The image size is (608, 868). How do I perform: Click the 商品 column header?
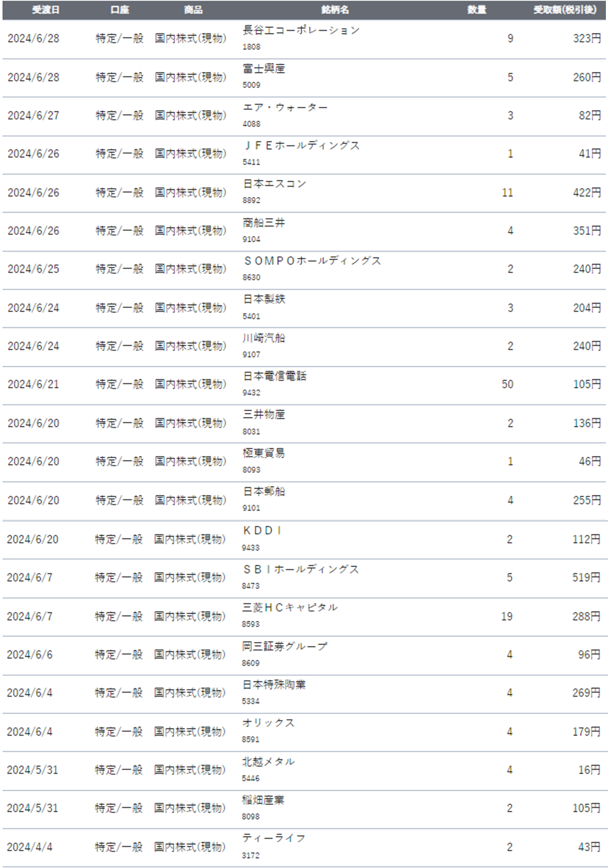(193, 10)
